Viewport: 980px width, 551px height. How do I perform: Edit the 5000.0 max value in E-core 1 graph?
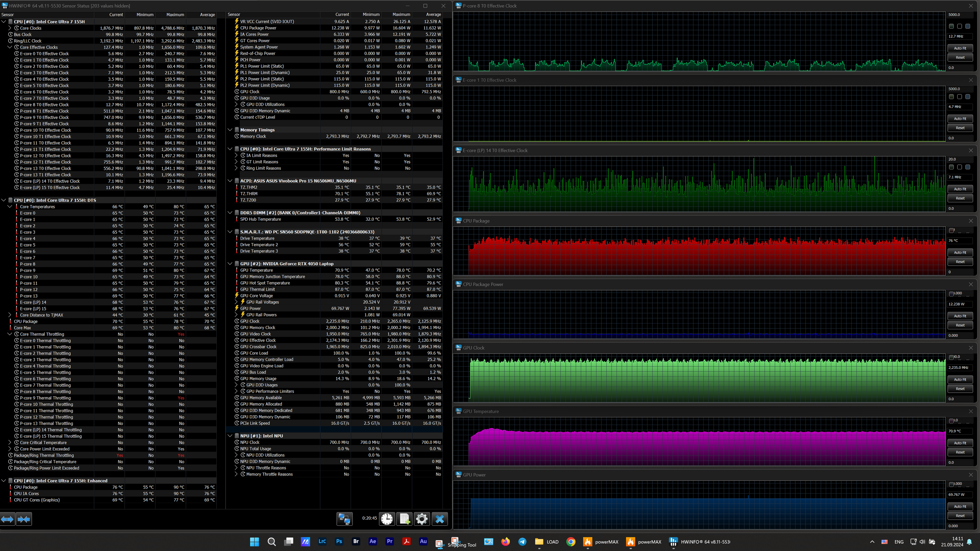[x=959, y=88]
